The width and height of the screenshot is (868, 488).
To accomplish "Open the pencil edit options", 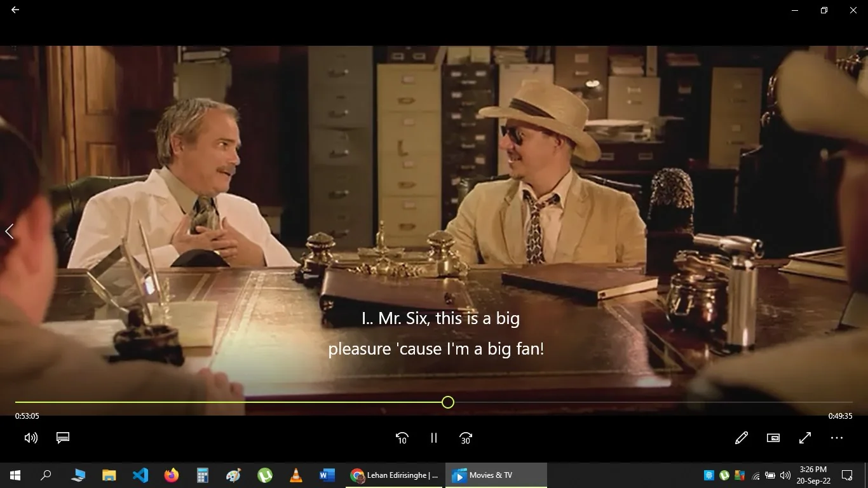I will point(741,438).
